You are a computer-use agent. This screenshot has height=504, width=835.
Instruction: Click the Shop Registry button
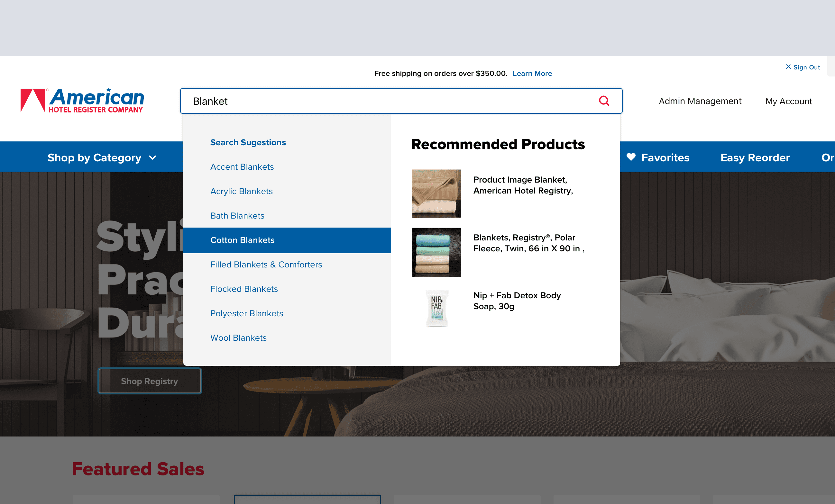[150, 381]
